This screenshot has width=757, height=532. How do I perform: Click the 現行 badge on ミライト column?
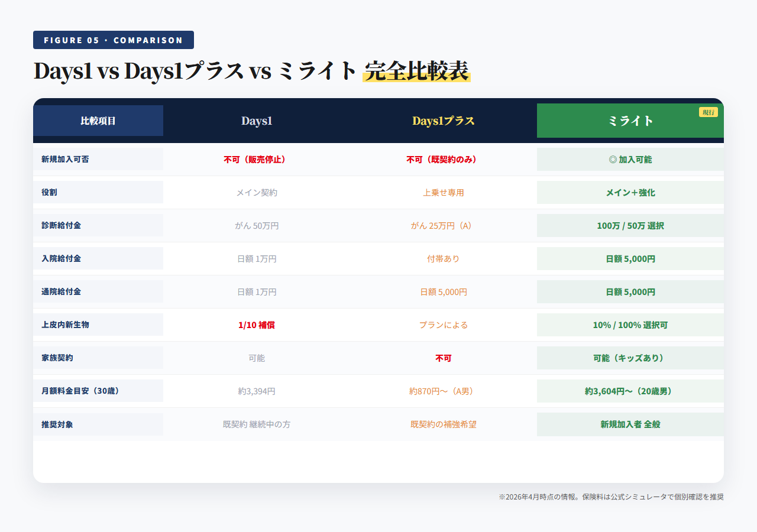(x=708, y=111)
